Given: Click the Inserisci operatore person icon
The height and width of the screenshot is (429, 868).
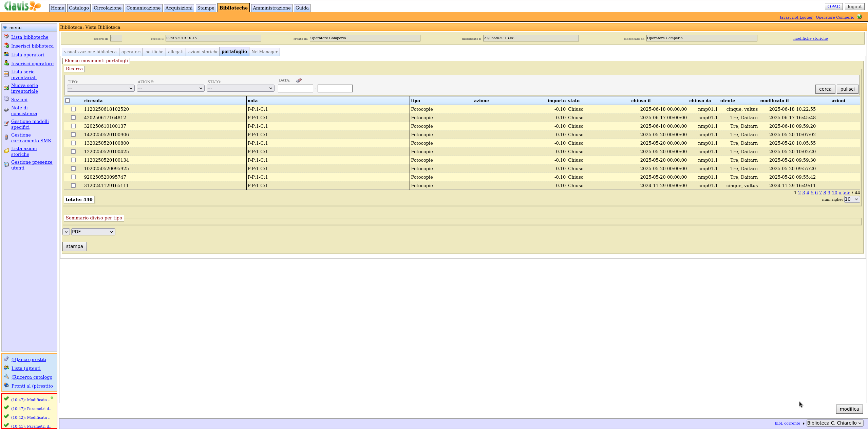Looking at the screenshot, I should pos(6,63).
